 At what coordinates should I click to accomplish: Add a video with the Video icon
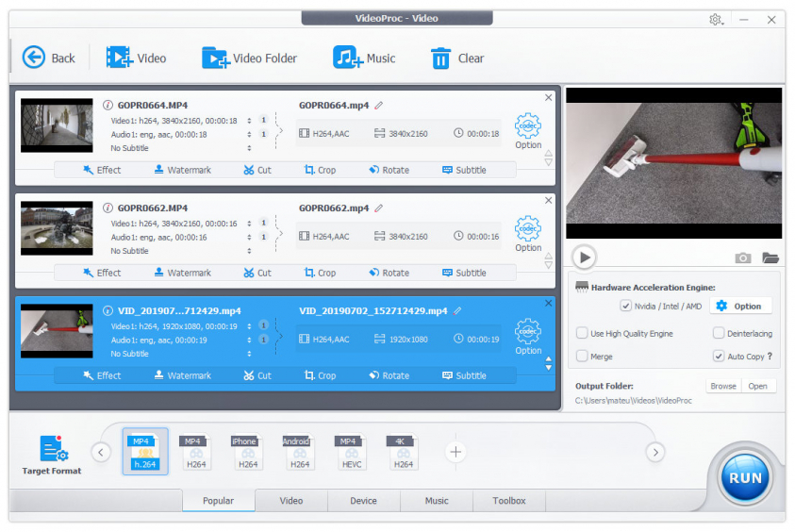[x=120, y=58]
